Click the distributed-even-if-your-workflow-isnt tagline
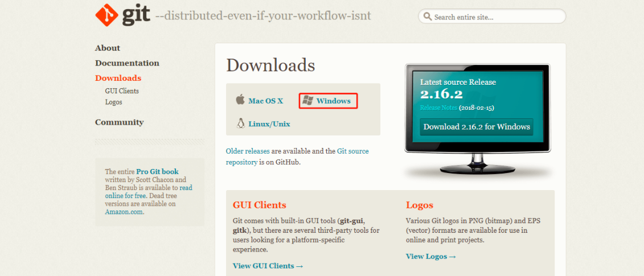This screenshot has width=644, height=276. point(263,15)
